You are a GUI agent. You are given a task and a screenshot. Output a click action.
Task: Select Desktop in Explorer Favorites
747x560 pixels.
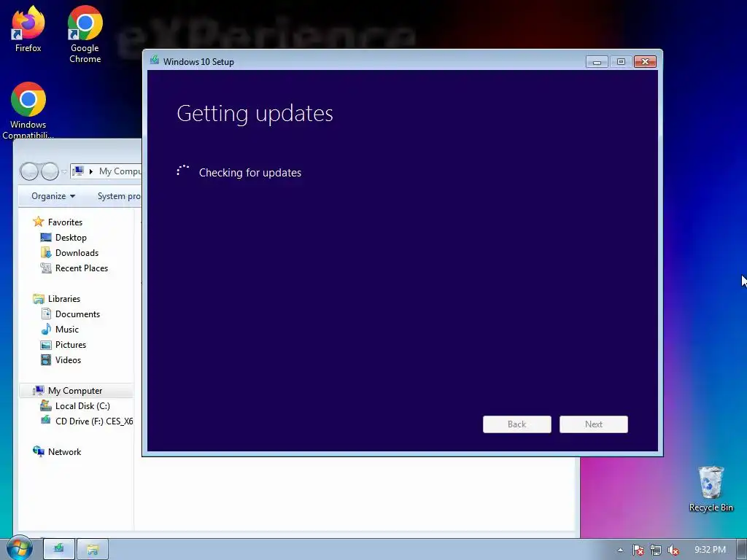coord(64,238)
